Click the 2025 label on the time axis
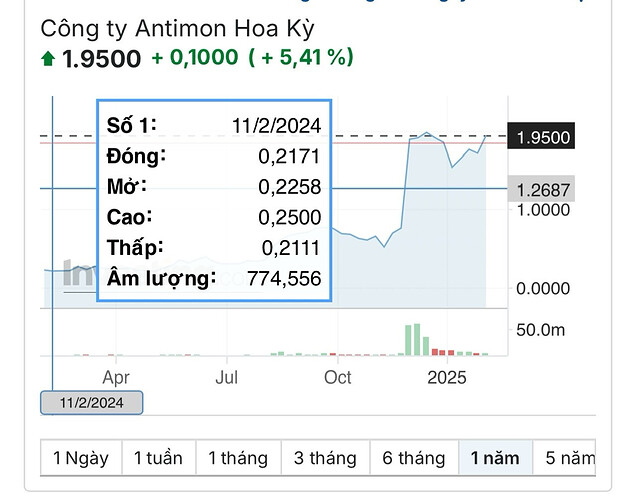The height and width of the screenshot is (500, 636). coord(447,377)
